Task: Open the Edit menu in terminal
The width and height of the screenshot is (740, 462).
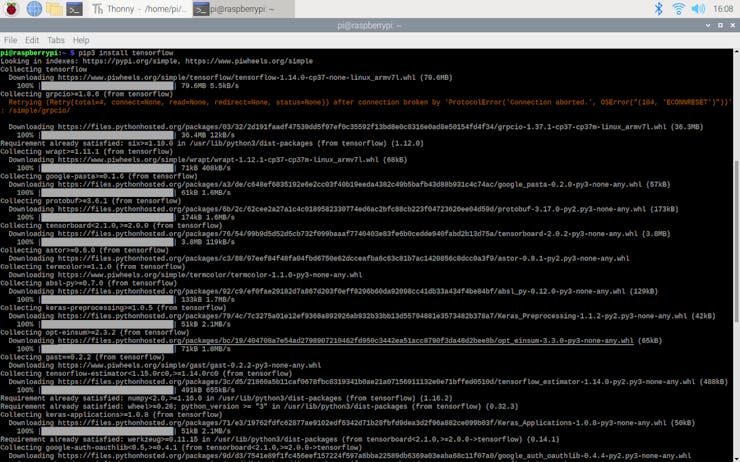Action: point(32,40)
